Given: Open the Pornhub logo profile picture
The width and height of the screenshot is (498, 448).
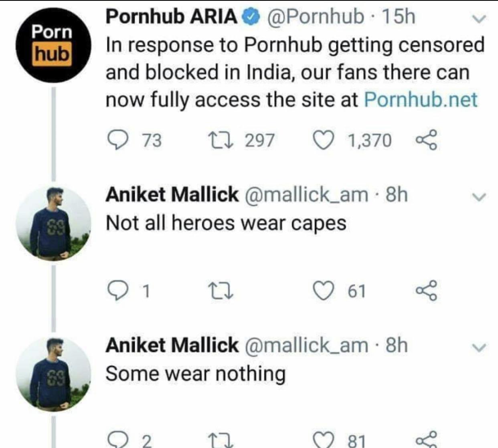Looking at the screenshot, I should coord(53,44).
